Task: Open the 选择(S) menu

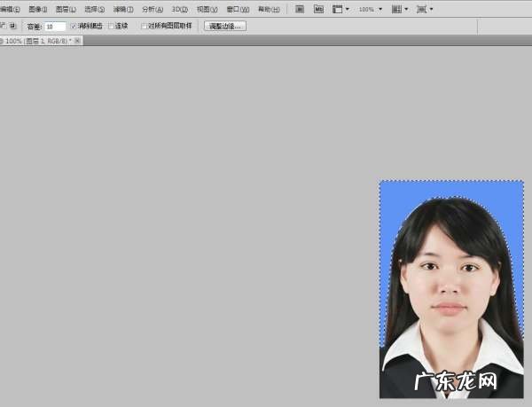Action: [x=94, y=9]
